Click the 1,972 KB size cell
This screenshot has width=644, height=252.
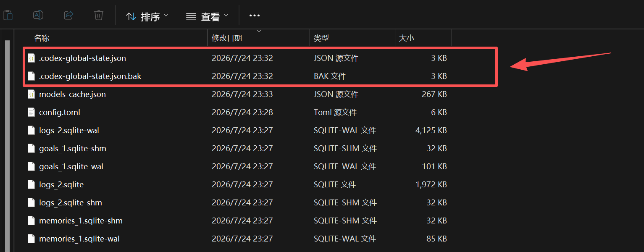click(x=431, y=184)
